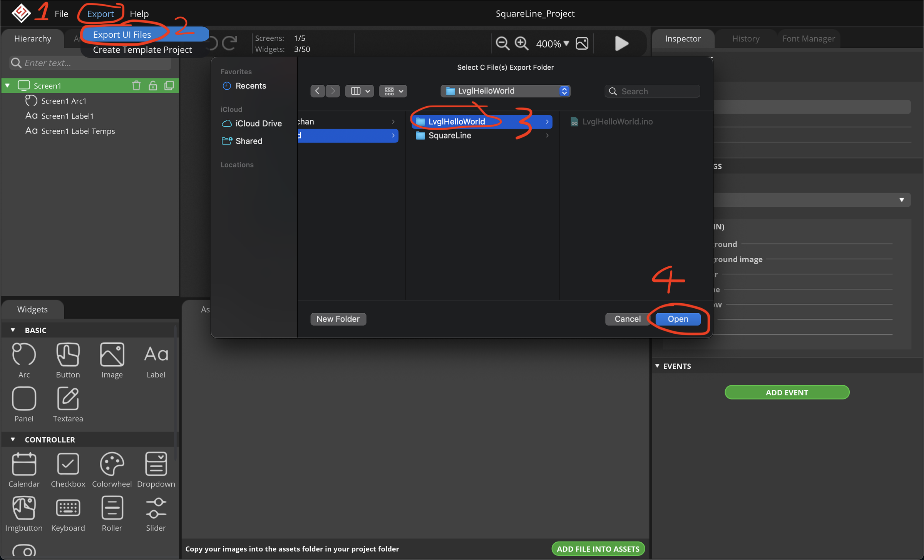Open the LvglHelloWorld path dropdown
The width and height of the screenshot is (924, 560).
click(x=564, y=91)
